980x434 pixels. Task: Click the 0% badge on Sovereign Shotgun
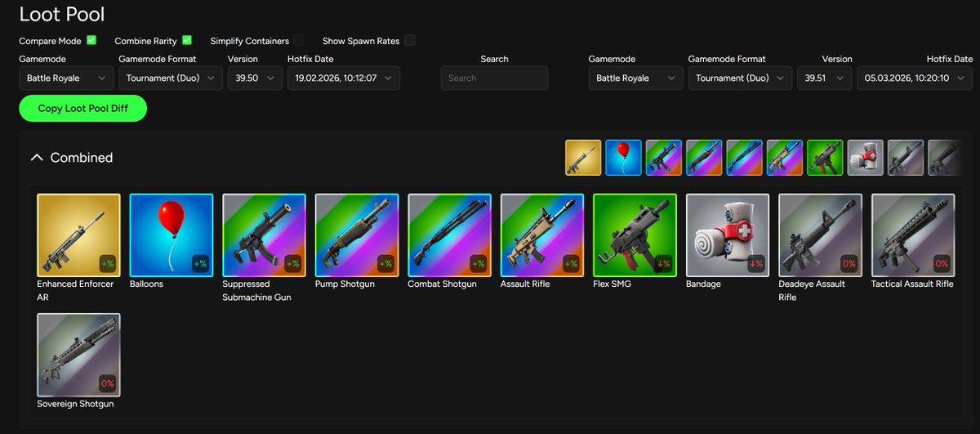coord(107,383)
